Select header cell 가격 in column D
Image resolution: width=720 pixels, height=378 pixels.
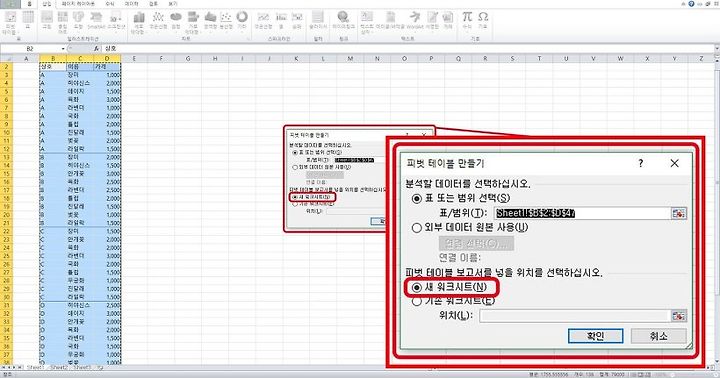tap(107, 67)
